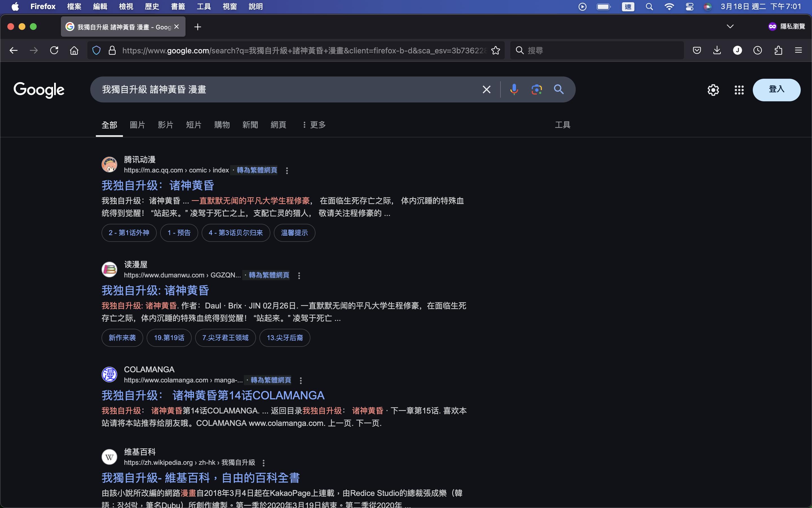Open Google quick settings gear
Image resolution: width=812 pixels, height=508 pixels.
(x=713, y=90)
